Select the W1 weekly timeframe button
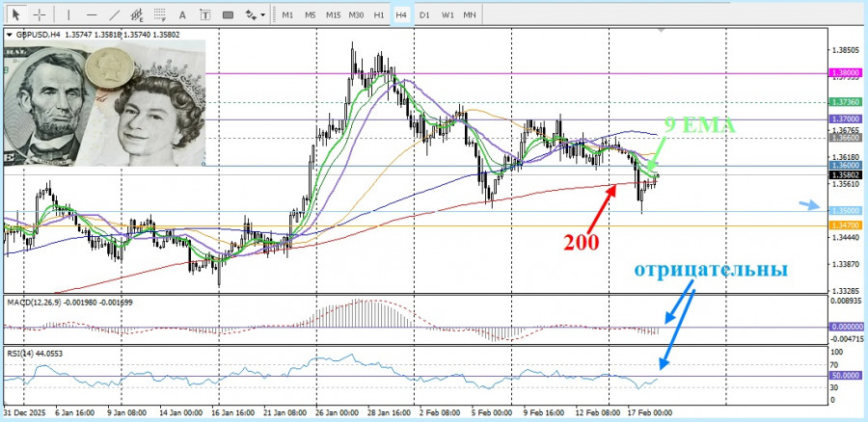Screen dimensions: 868x422 (x=447, y=14)
